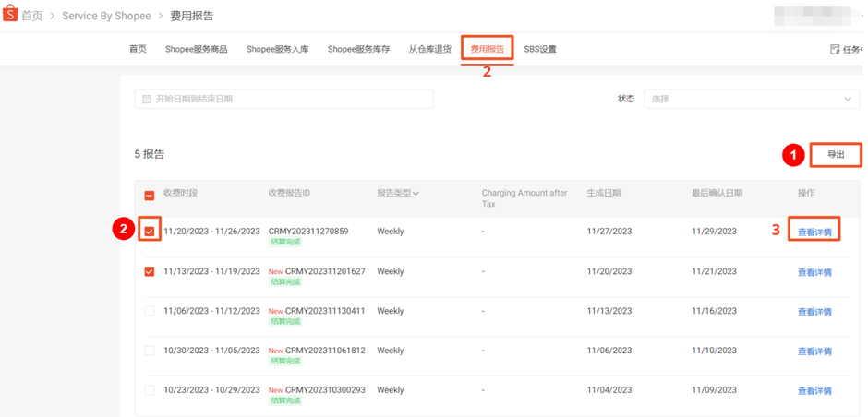The width and height of the screenshot is (868, 417).
Task: Uncheck the 11/20/2023 - 11/26/2023 report checkbox
Action: click(x=150, y=232)
